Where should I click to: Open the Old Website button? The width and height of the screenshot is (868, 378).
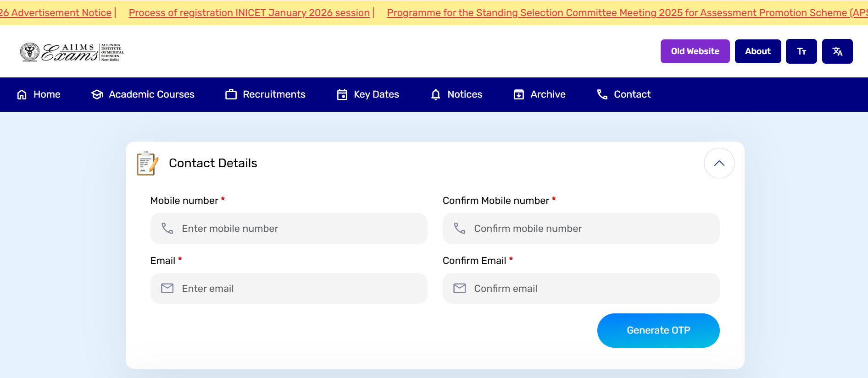tap(695, 51)
